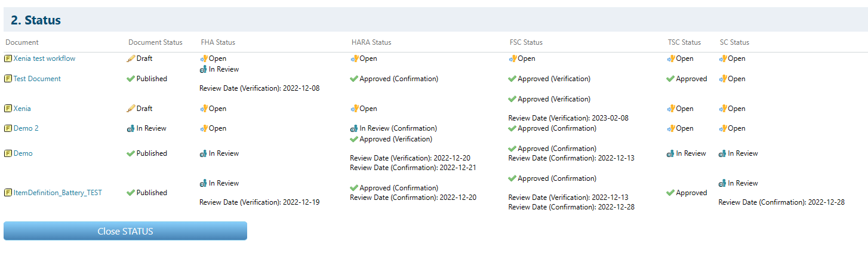Open the ItemDefinition_Battery_TEST link
The height and width of the screenshot is (256, 868).
pyautogui.click(x=58, y=193)
